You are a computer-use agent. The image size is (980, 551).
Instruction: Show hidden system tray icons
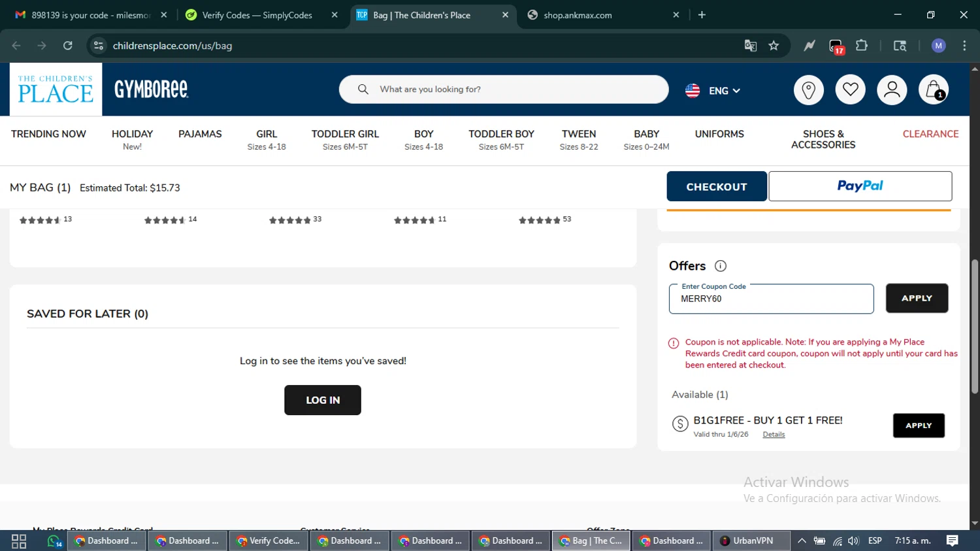[802, 541]
